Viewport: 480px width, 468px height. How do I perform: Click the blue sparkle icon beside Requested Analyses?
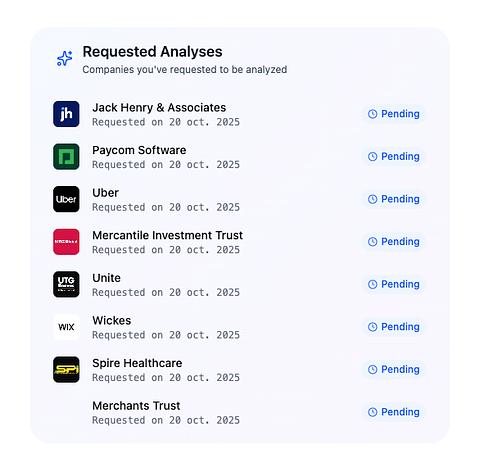[x=65, y=59]
